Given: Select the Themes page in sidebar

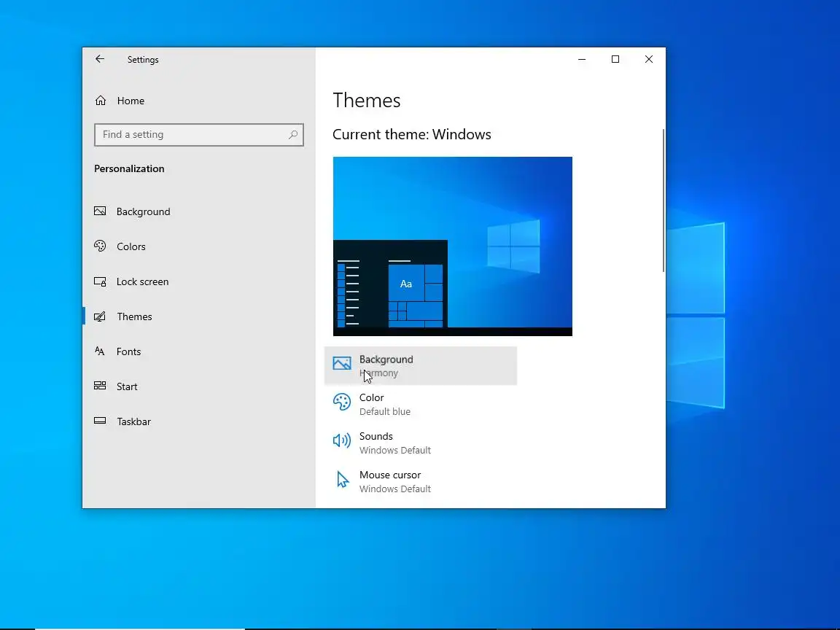Looking at the screenshot, I should pyautogui.click(x=199, y=316).
